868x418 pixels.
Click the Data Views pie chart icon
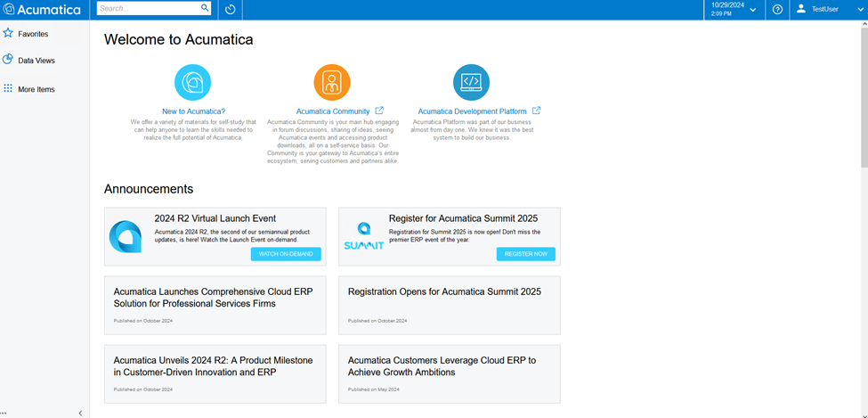[x=8, y=60]
